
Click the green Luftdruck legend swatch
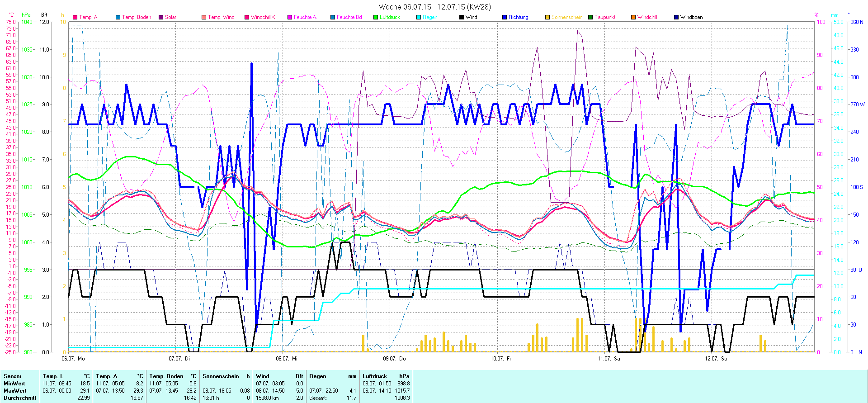point(376,17)
